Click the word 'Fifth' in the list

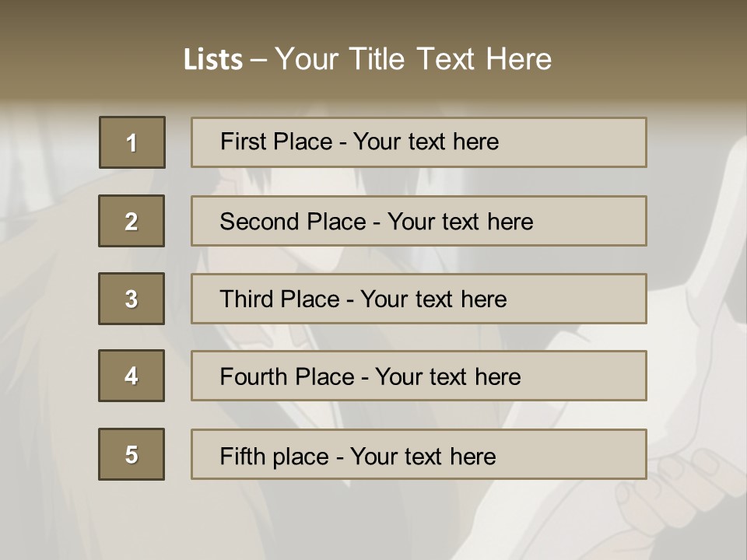(242, 456)
